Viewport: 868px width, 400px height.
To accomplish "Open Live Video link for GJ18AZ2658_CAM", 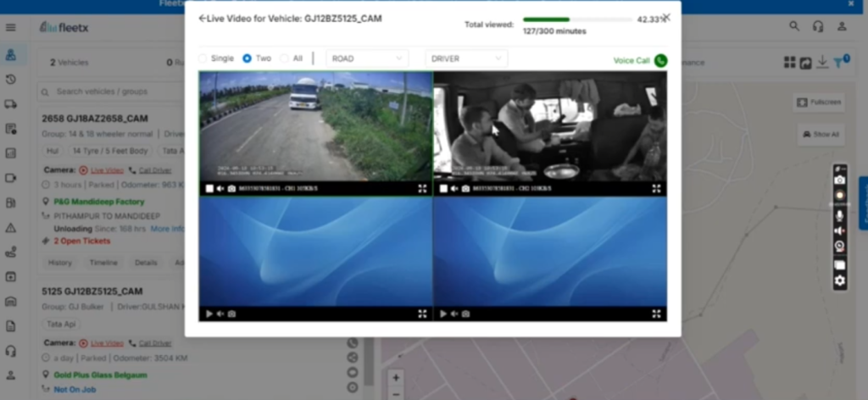I will tap(108, 170).
